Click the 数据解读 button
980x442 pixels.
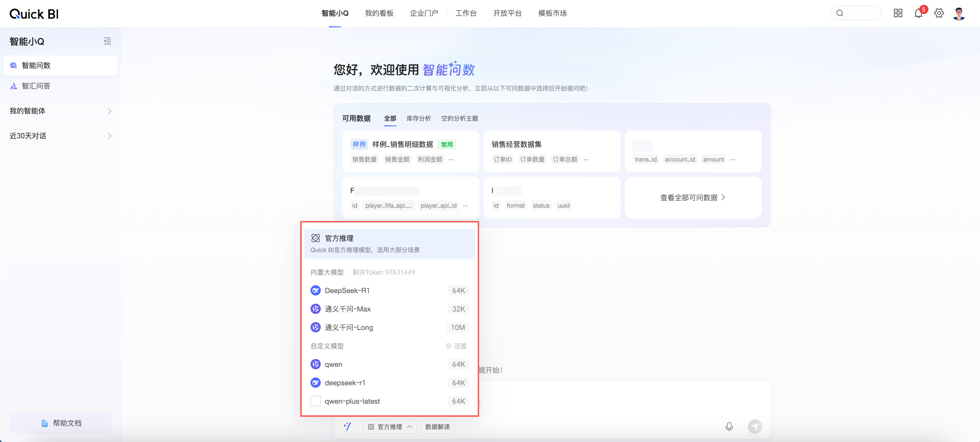click(437, 427)
